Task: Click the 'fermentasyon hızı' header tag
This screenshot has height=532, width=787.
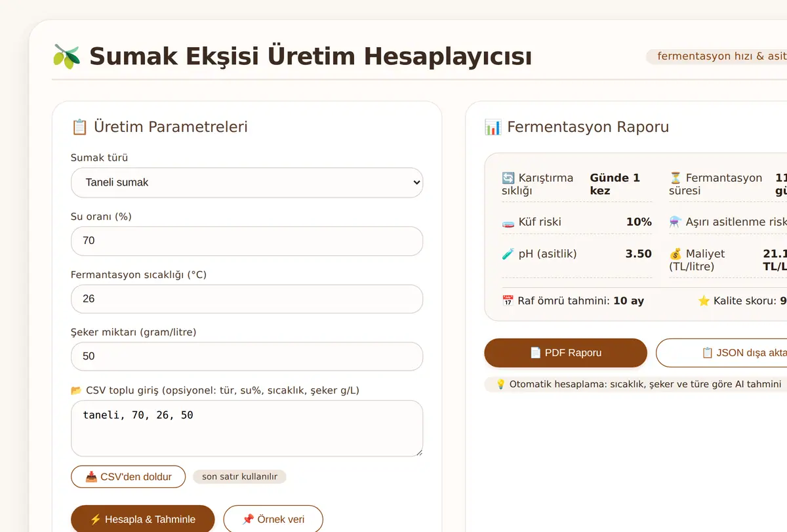Action: 716,56
